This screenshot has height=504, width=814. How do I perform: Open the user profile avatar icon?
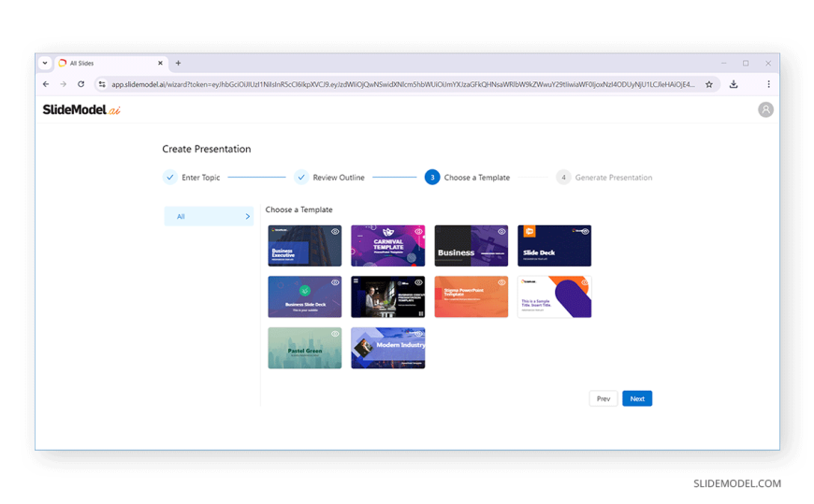[765, 109]
